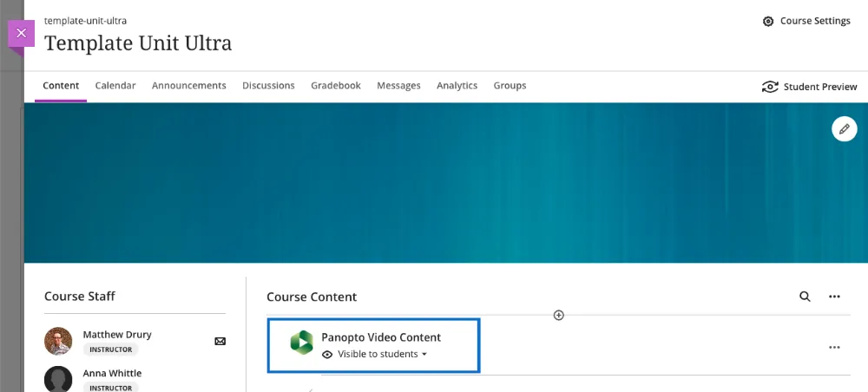Open Course Content header more options menu
Image resolution: width=868 pixels, height=392 pixels.
(x=834, y=297)
